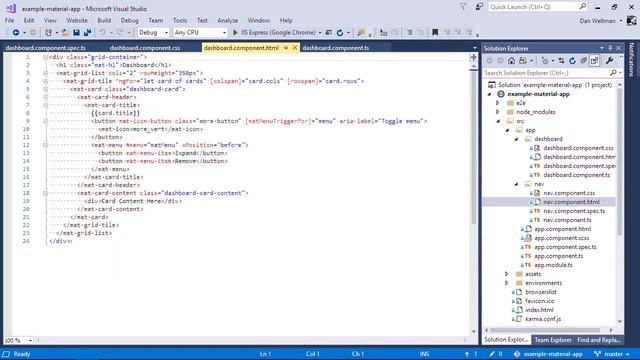Switch to dashboard.component.ts editor tab

[336, 48]
